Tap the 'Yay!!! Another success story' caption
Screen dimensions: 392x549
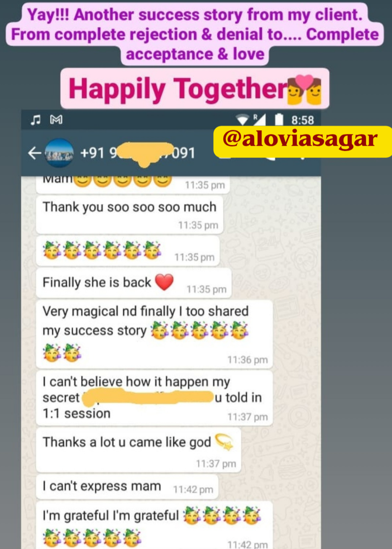[195, 34]
